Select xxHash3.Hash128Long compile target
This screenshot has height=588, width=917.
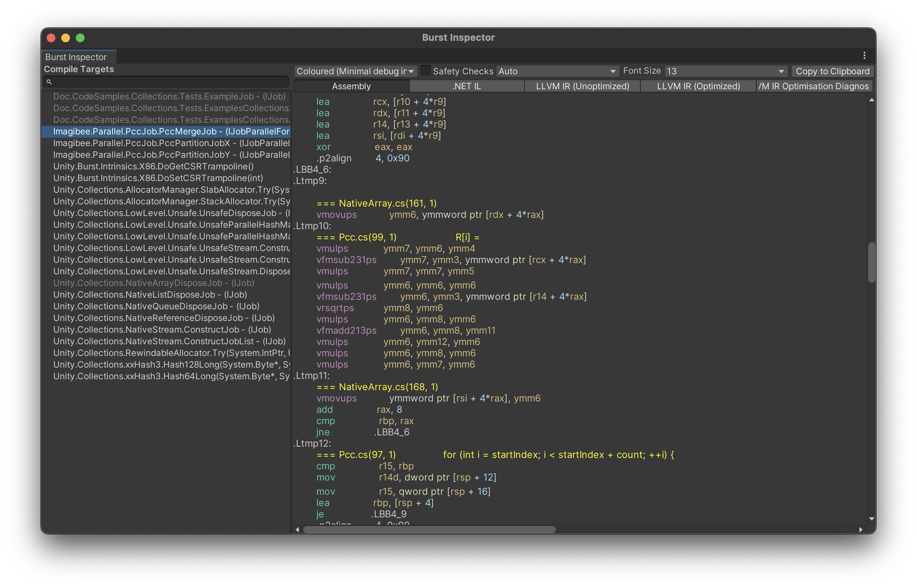click(x=166, y=365)
